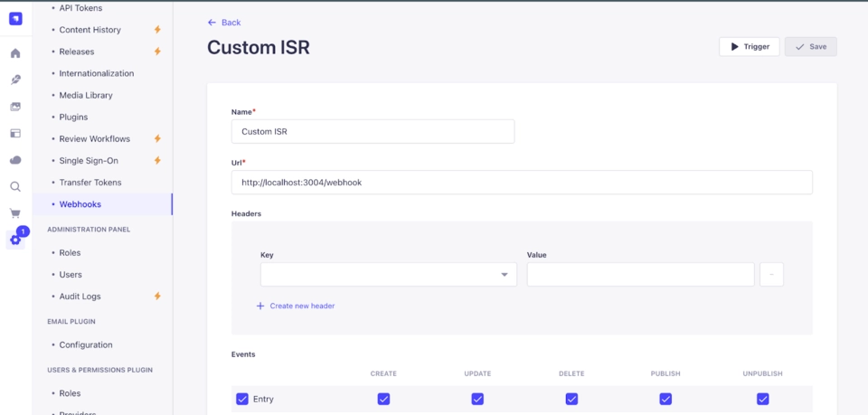Select Webhooks in settings menu
The height and width of the screenshot is (415, 868).
[102, 204]
